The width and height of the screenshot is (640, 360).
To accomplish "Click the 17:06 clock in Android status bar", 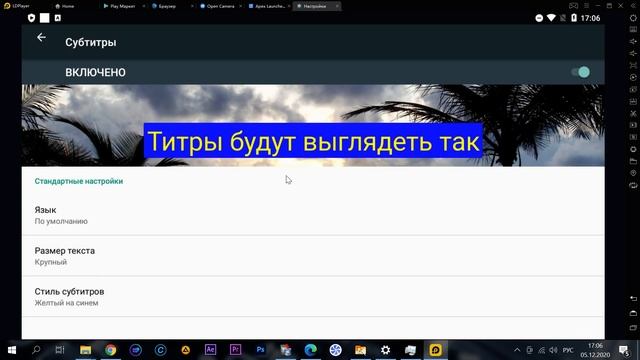I will tap(590, 18).
